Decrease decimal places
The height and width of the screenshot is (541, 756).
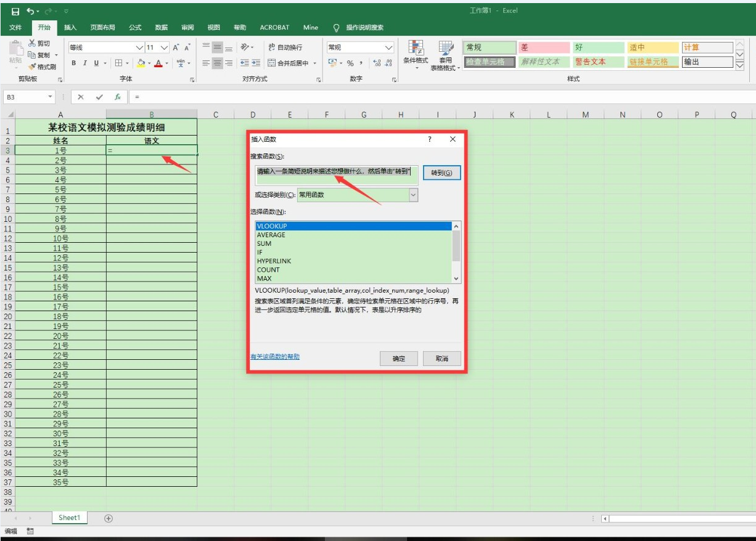tap(388, 63)
